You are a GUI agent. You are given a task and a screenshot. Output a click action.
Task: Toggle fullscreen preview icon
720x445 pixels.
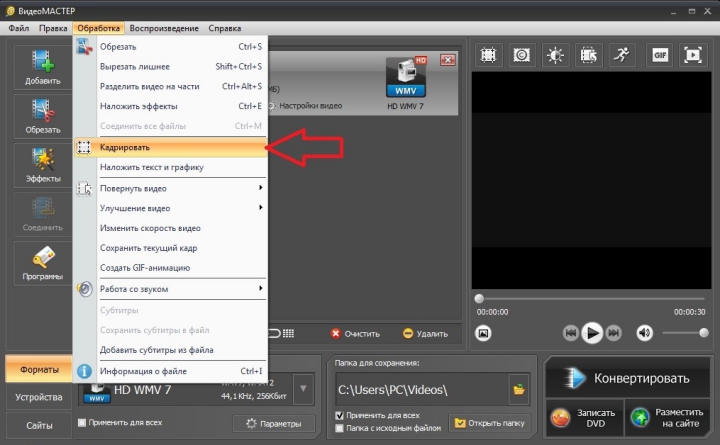tap(692, 54)
